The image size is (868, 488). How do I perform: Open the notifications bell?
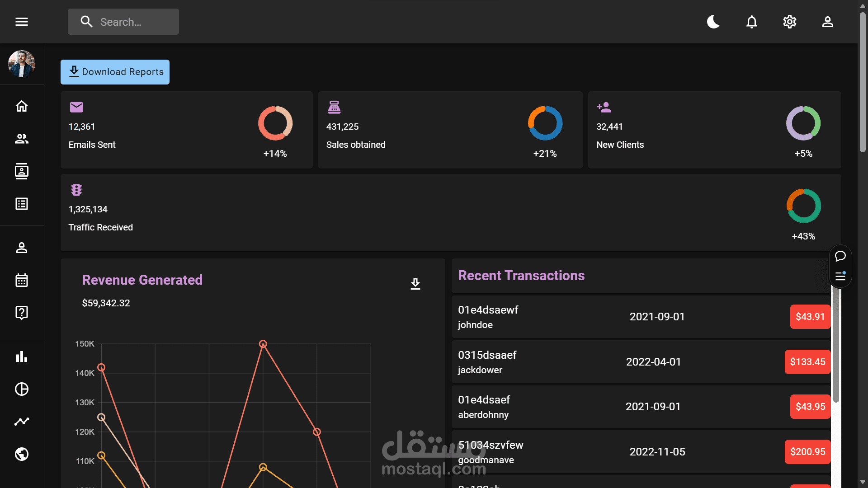click(751, 22)
